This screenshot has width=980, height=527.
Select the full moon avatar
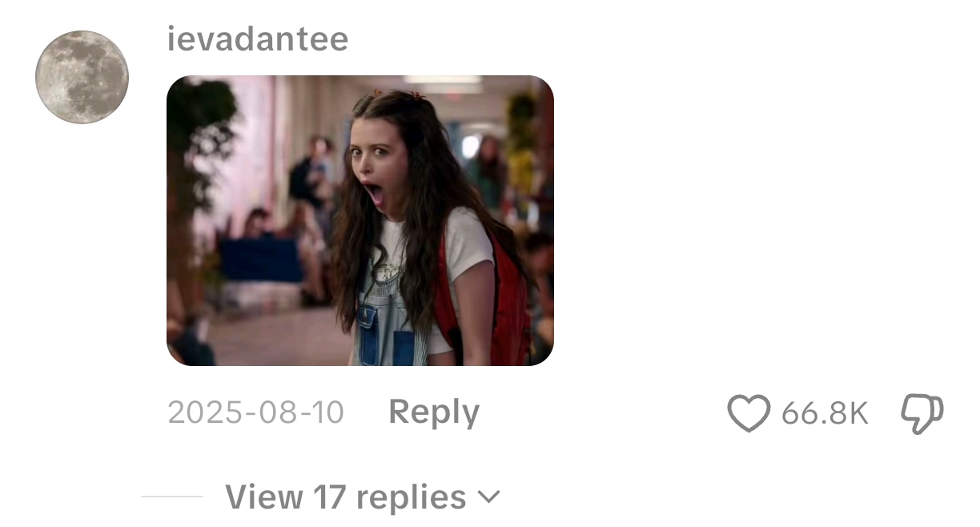[x=82, y=77]
